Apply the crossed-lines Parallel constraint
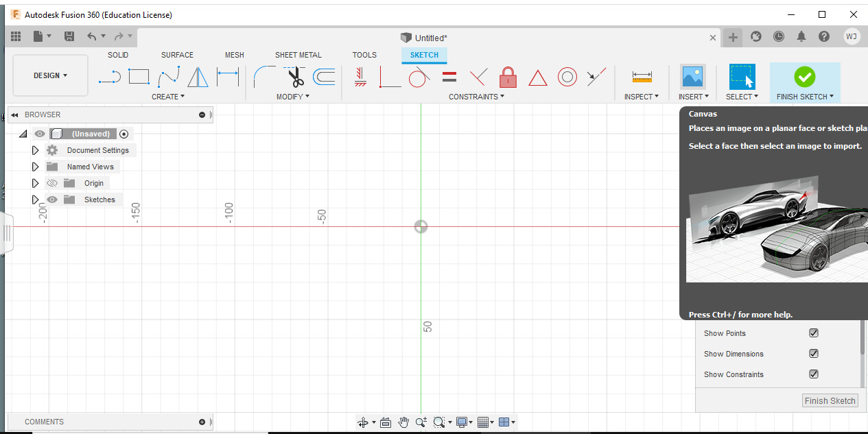 [x=478, y=77]
